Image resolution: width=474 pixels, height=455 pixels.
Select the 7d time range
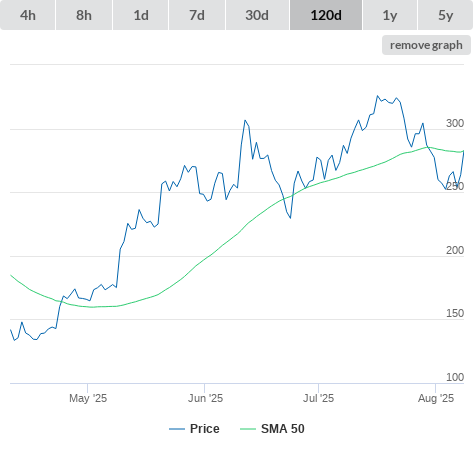pos(197,15)
